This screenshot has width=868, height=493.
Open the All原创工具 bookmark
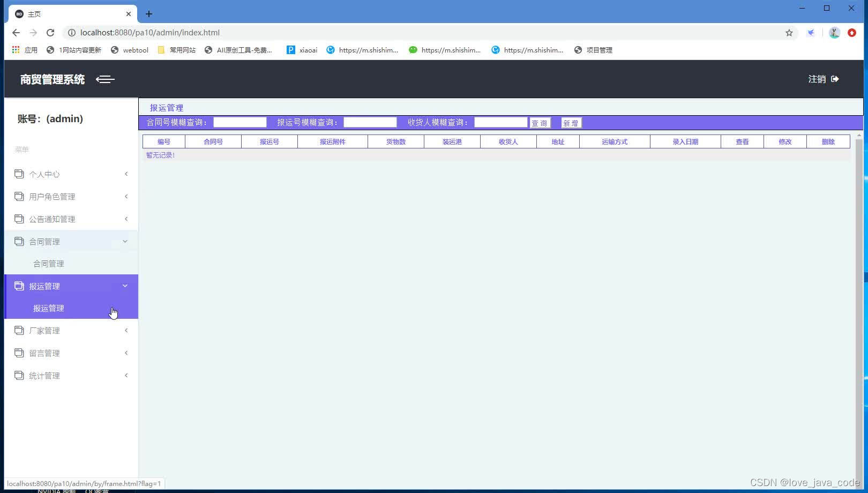[238, 50]
